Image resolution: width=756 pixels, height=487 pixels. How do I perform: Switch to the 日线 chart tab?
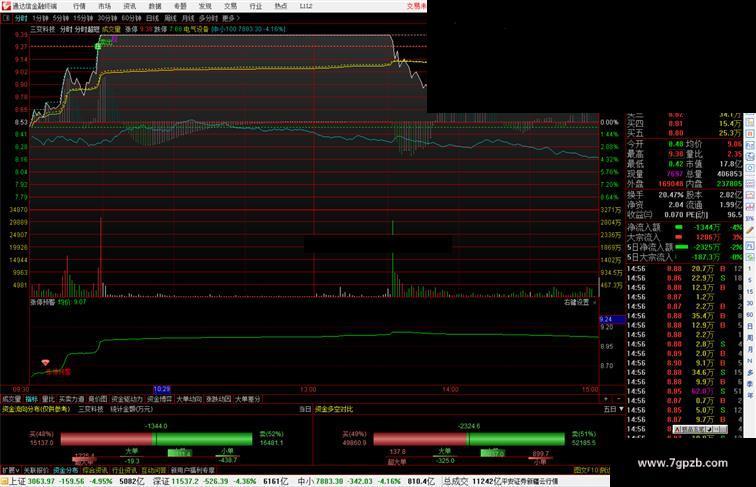coord(152,18)
